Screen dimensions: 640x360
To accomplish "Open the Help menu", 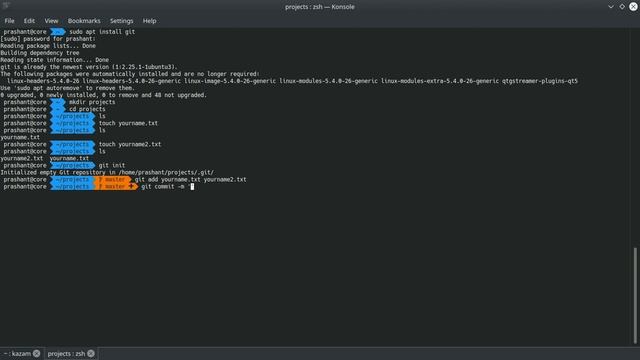I will click(x=149, y=21).
